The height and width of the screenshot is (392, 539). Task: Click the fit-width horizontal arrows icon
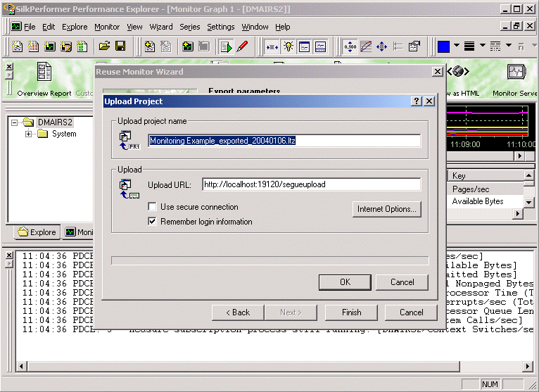click(272, 46)
